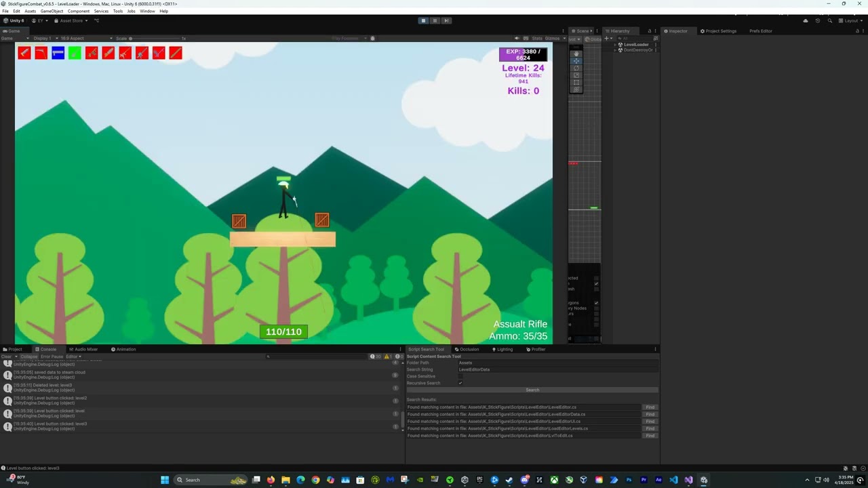Toggle the Recursive Search checkbox

tap(460, 383)
